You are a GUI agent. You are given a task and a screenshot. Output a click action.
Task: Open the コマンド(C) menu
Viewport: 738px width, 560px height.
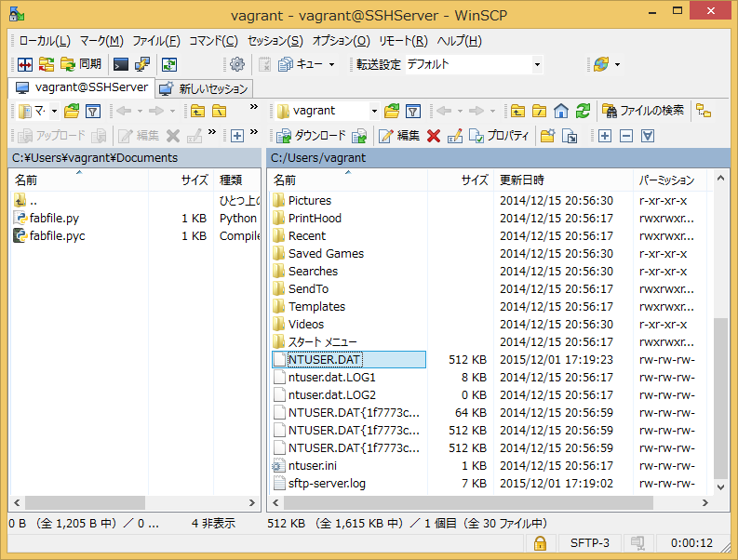click(x=214, y=41)
